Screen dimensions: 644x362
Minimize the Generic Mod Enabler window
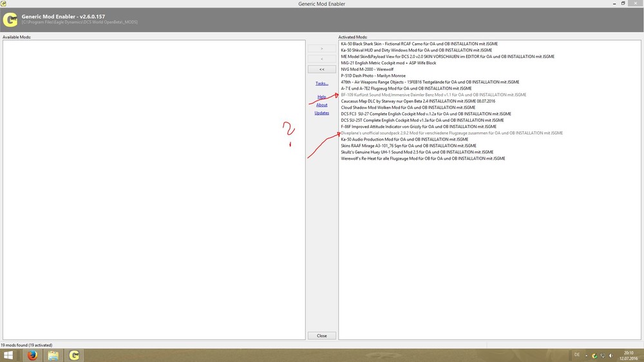[614, 4]
